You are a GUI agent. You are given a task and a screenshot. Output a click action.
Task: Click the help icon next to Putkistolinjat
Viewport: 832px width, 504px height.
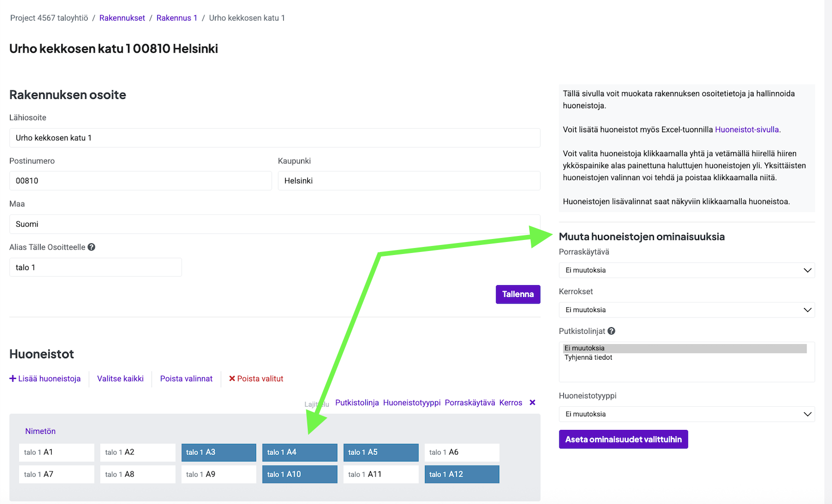click(611, 331)
